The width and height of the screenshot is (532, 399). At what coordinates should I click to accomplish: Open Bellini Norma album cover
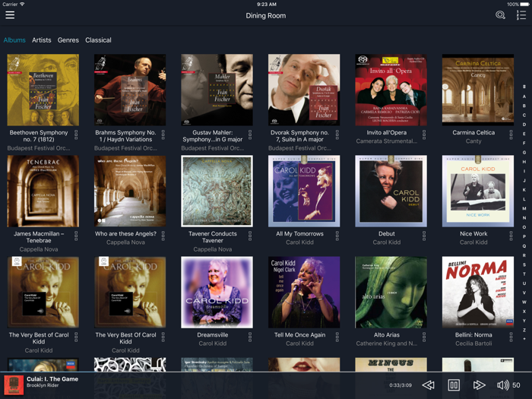pyautogui.click(x=478, y=292)
